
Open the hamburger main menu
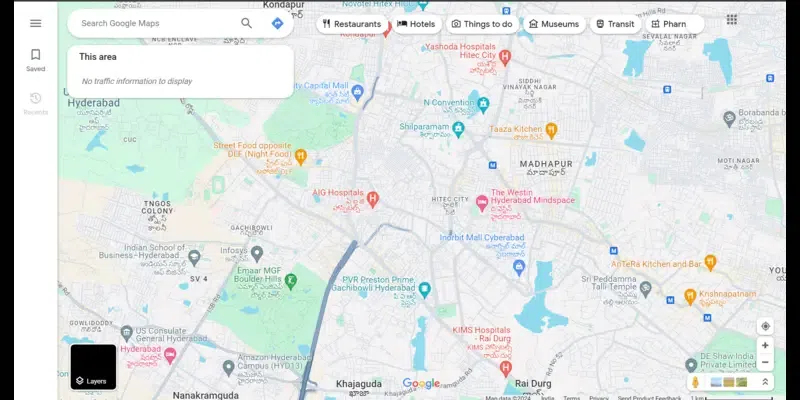tap(36, 23)
